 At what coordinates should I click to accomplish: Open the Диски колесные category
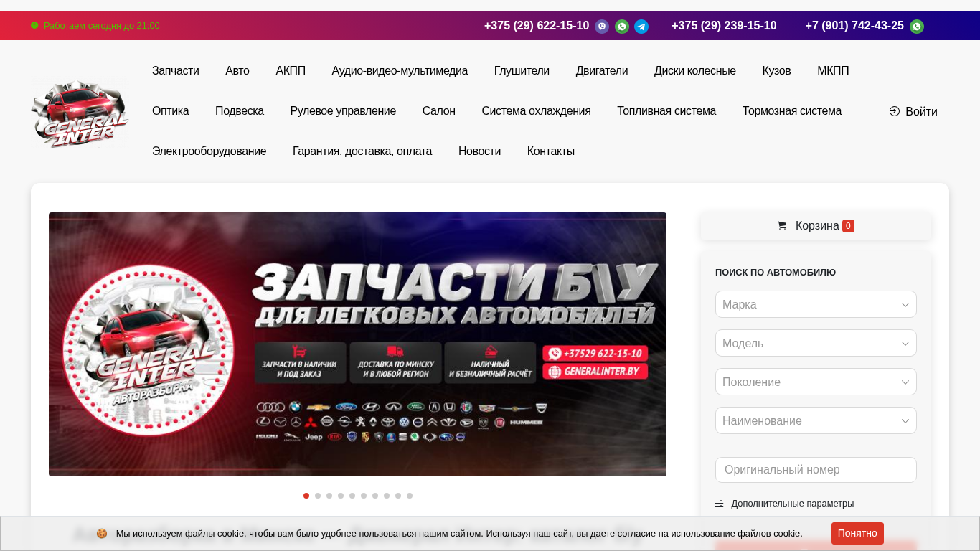(695, 71)
